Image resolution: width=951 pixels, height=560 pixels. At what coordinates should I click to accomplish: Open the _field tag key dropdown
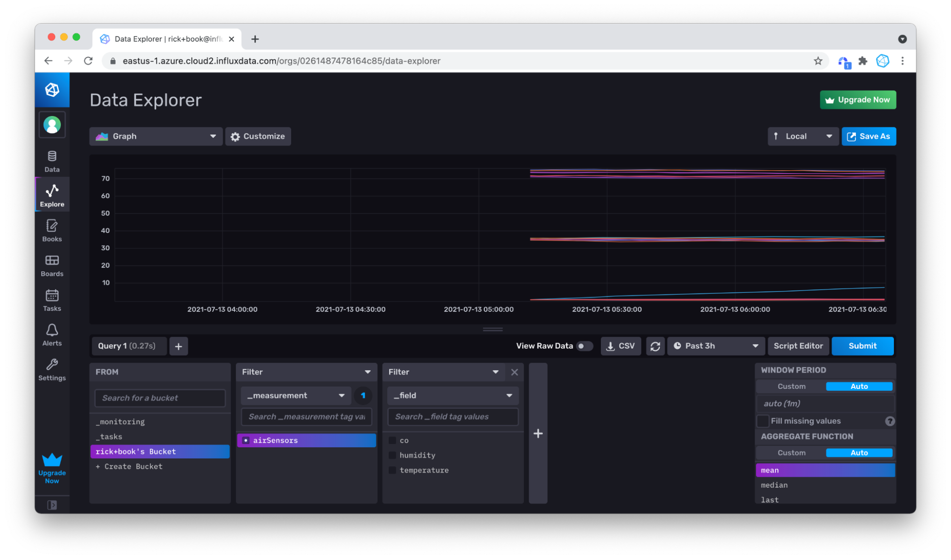pos(452,396)
